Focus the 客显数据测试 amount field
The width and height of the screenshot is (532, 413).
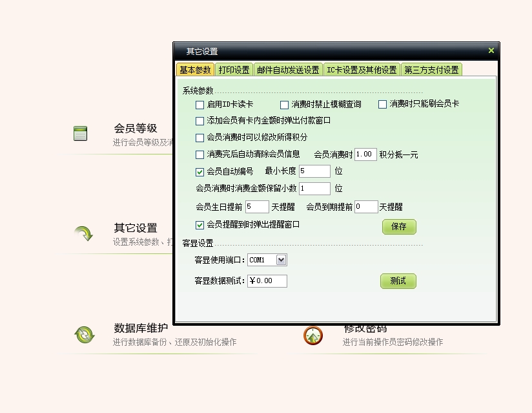(267, 281)
